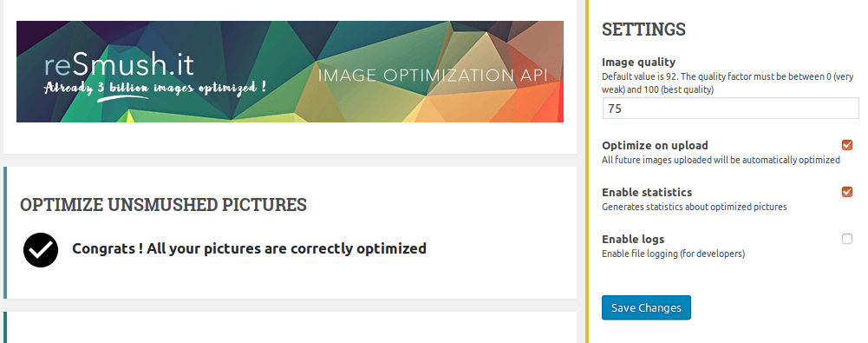Image resolution: width=868 pixels, height=343 pixels.
Task: Click the colorful reSmush.it banner image
Action: point(290,71)
